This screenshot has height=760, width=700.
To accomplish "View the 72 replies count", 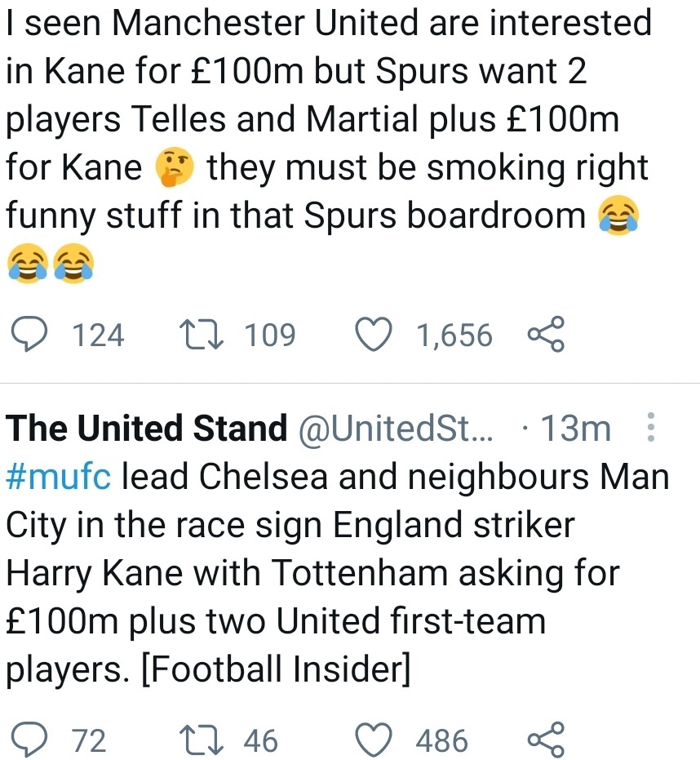I will 90,740.
